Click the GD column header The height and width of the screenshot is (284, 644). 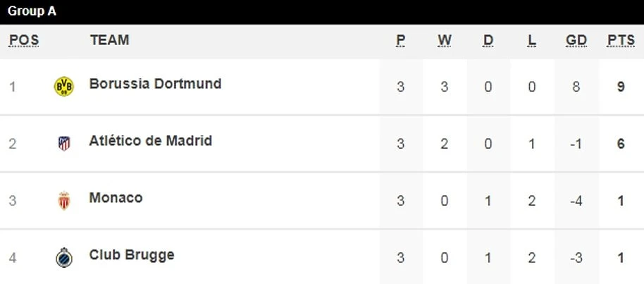pos(576,41)
